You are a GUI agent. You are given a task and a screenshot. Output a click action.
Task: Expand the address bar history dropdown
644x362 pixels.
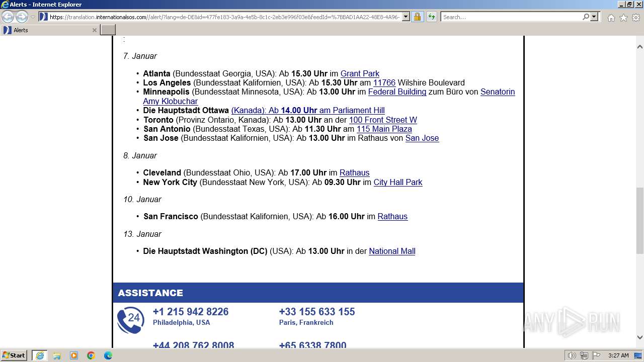click(406, 17)
